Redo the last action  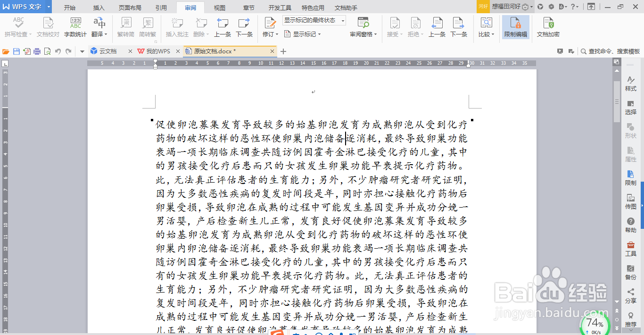click(x=68, y=51)
